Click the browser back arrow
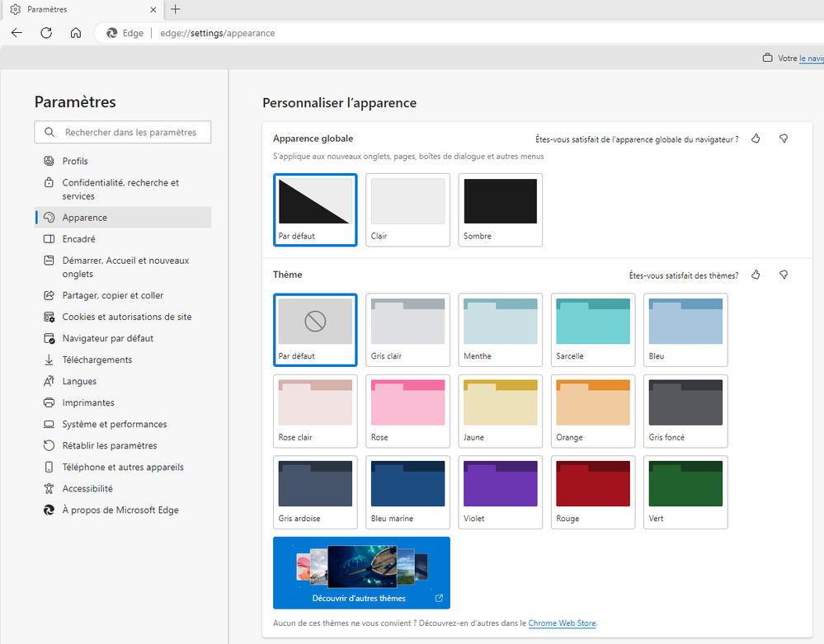This screenshot has height=644, width=824. (16, 33)
